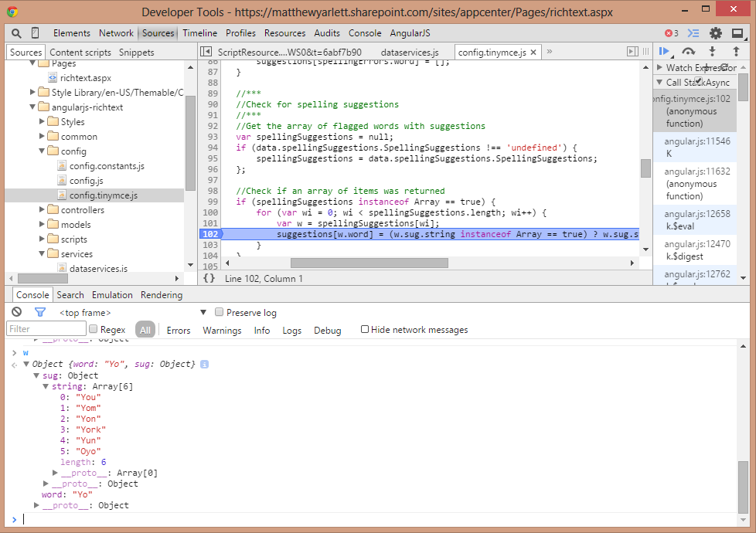The image size is (756, 533).
Task: Tick the Hide network messages checkbox
Action: pos(365,330)
